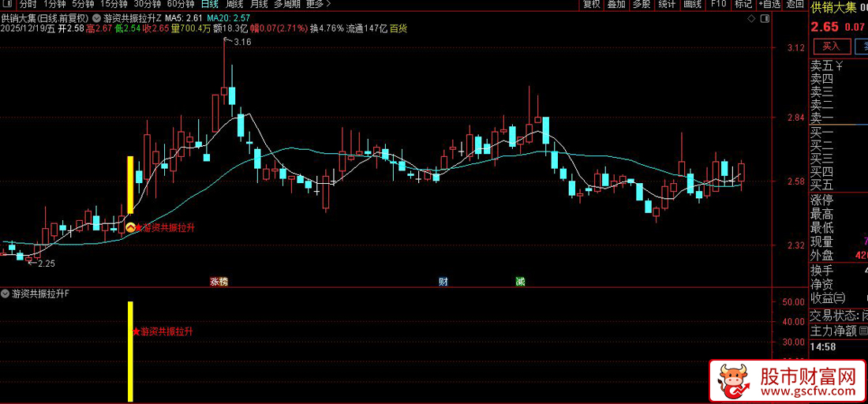Viewport: 868px width, 404px height.
Task: Click the 百货 sector link
Action: [398, 28]
